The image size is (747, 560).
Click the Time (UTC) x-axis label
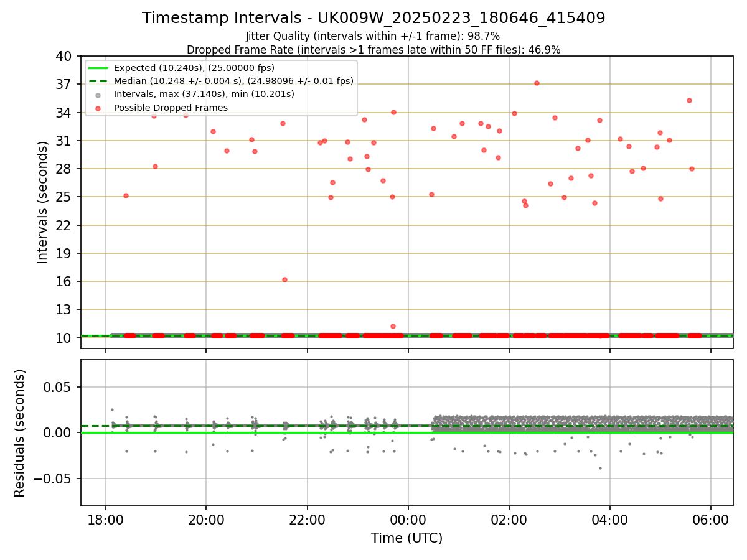407,538
